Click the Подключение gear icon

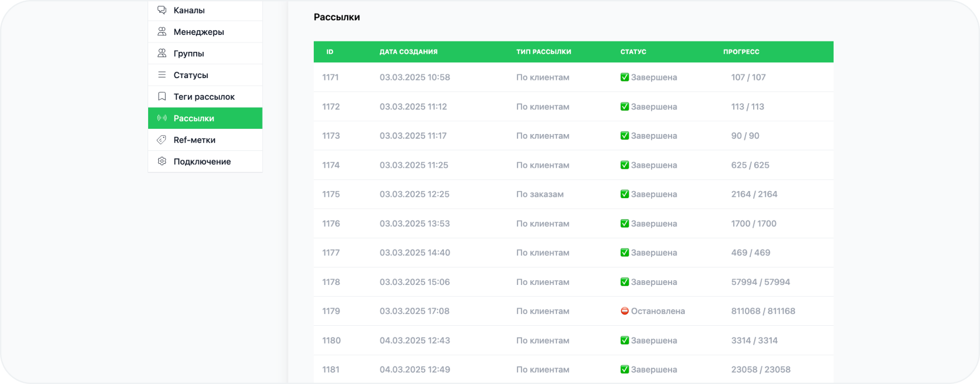click(x=162, y=161)
